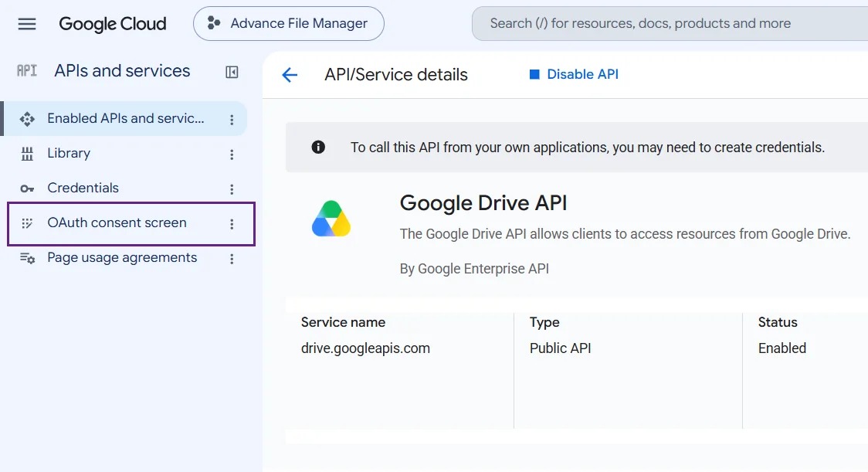This screenshot has height=472, width=868.
Task: Click the Google Drive API description text
Action: pos(625,234)
